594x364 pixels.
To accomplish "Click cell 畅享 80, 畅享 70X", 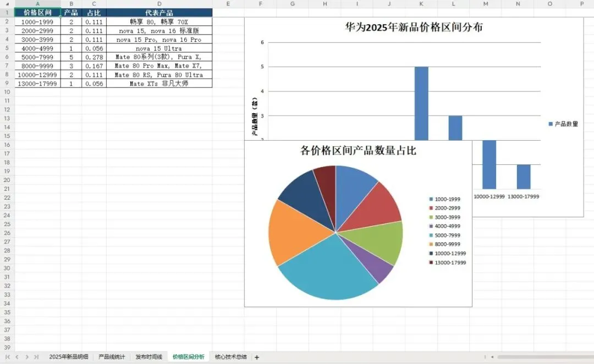I will pos(159,22).
